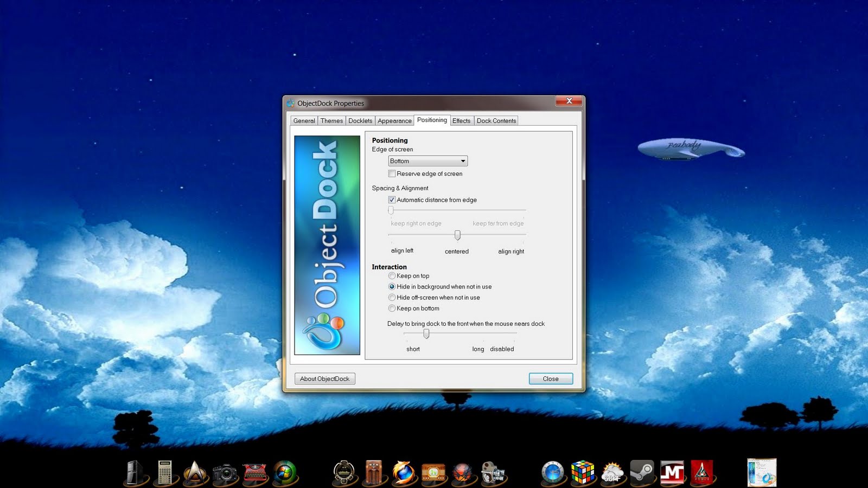Select Keep on bottom radio button

392,308
